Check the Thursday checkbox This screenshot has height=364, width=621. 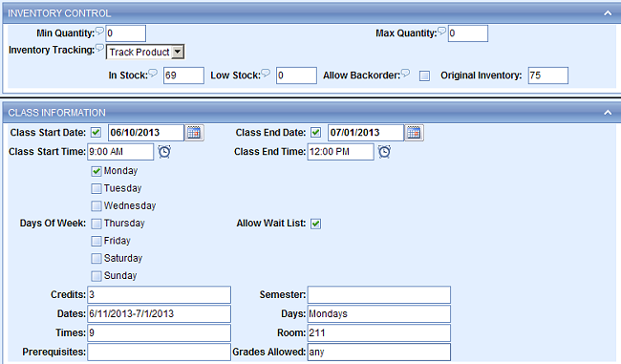tap(96, 224)
